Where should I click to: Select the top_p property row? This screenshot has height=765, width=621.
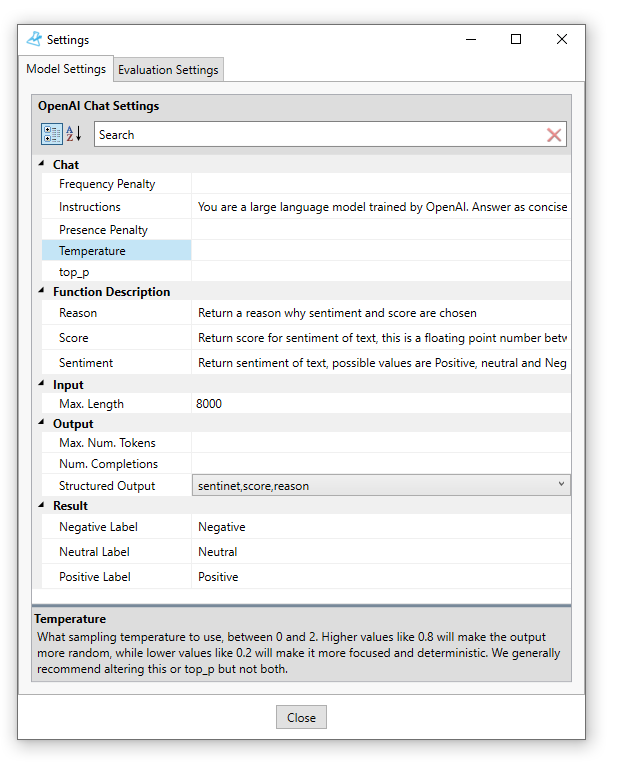pos(115,272)
